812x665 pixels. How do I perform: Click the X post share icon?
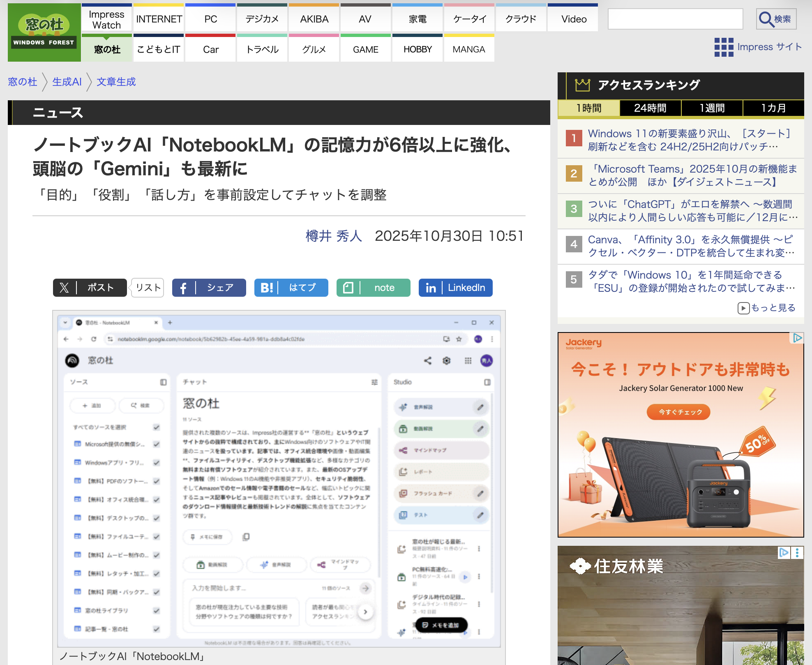coord(65,288)
